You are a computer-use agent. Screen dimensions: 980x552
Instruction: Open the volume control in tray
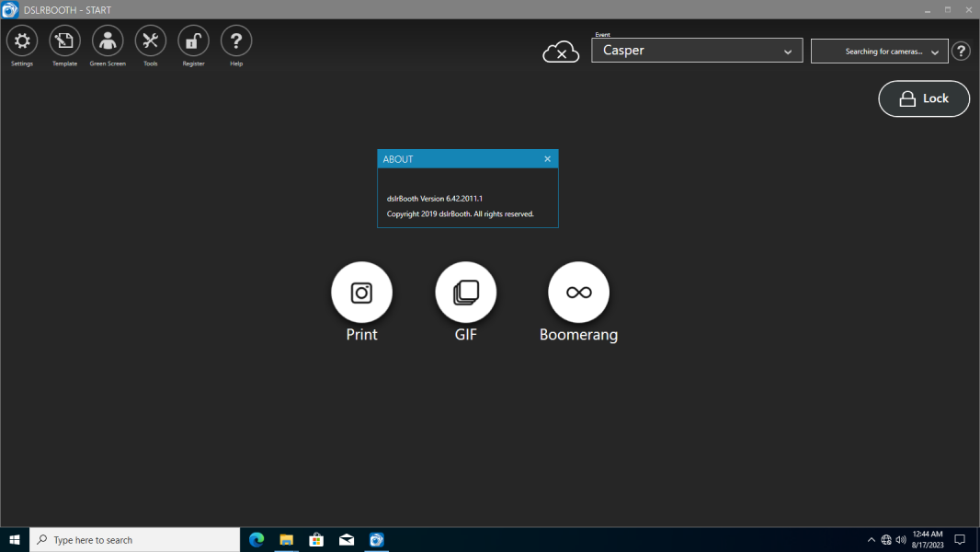point(901,539)
